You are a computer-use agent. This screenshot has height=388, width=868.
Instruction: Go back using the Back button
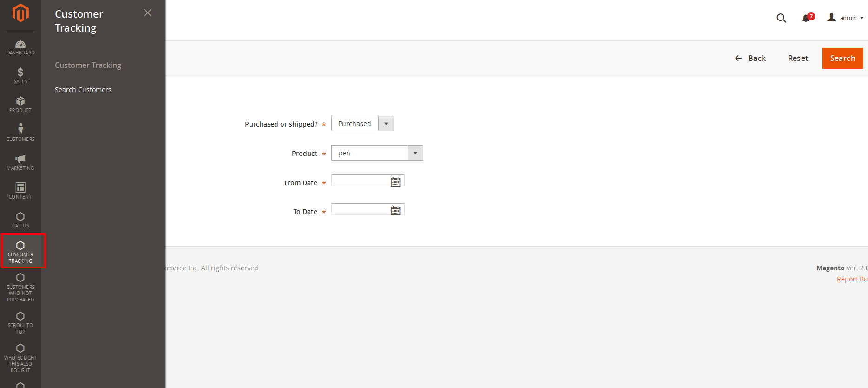click(750, 58)
